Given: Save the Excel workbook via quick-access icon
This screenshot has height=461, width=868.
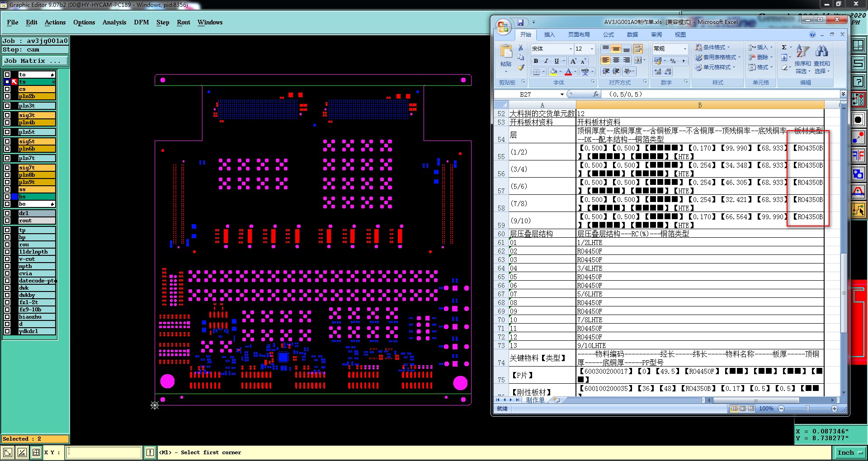Looking at the screenshot, I should tap(520, 22).
